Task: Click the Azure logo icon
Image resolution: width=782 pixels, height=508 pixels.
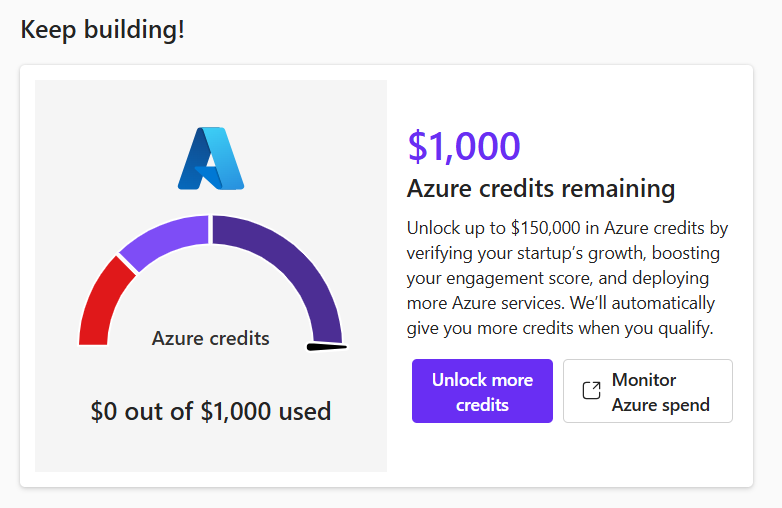Action: click(x=210, y=159)
